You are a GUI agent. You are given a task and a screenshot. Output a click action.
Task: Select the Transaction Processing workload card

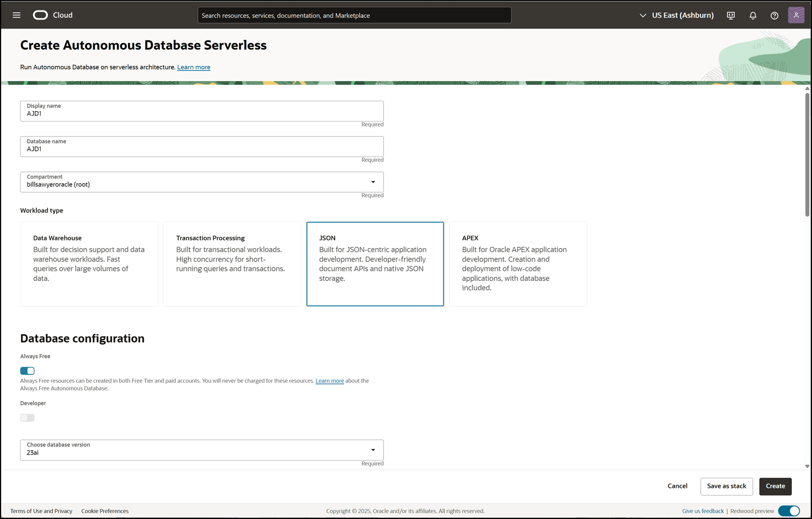pos(232,264)
